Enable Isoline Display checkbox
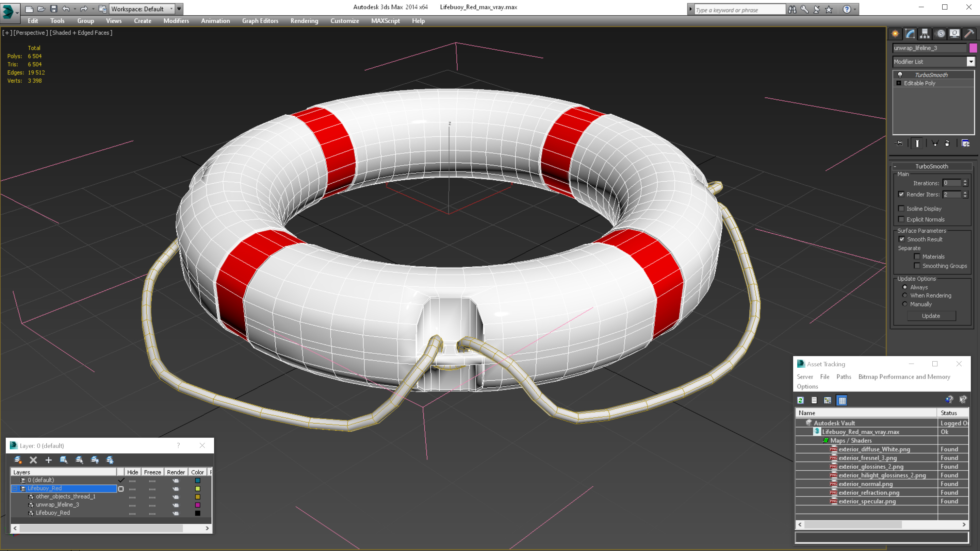980x551 pixels. [x=901, y=208]
